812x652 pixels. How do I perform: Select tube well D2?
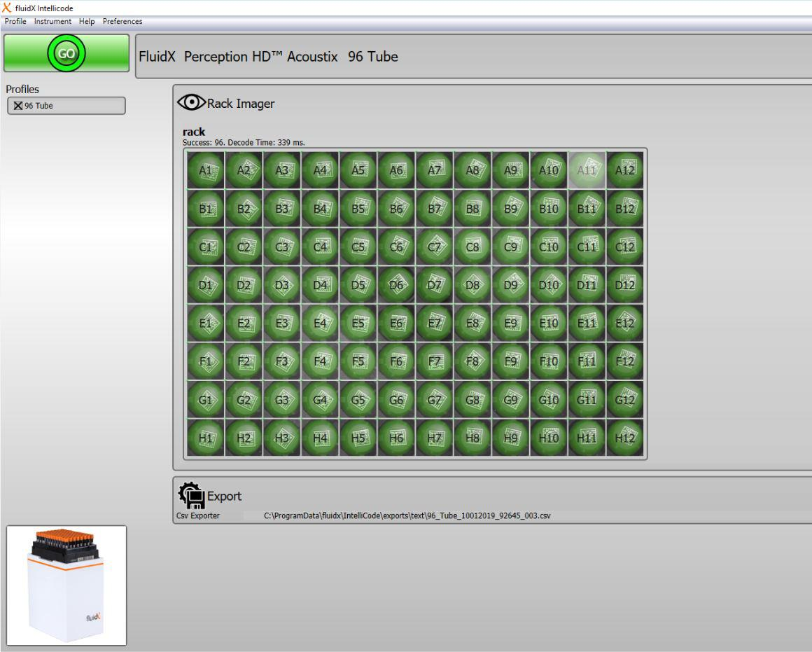coord(244,285)
